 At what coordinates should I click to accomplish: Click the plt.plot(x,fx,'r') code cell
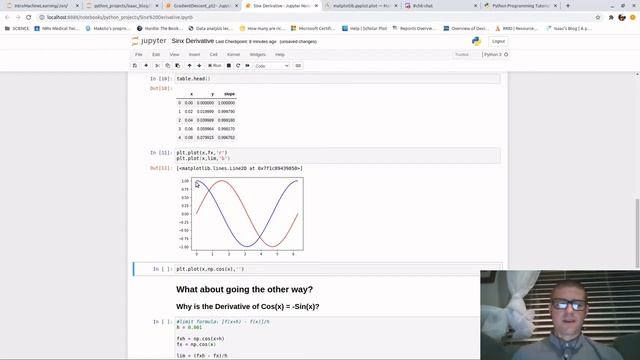point(338,156)
